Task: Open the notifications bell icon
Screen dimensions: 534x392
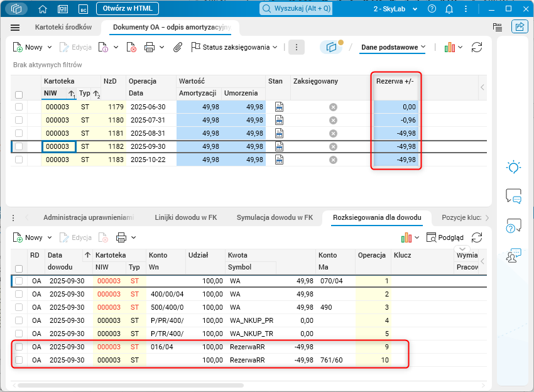Action: 449,9
